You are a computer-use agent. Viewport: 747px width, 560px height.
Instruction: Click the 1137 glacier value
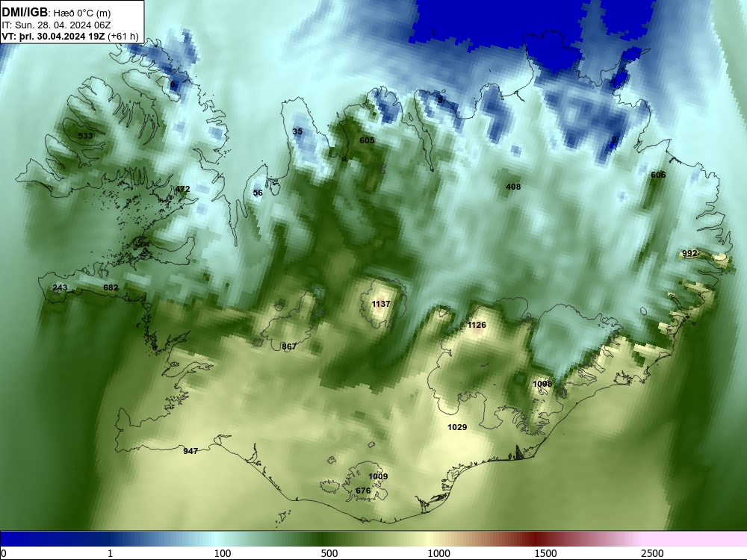pos(381,305)
